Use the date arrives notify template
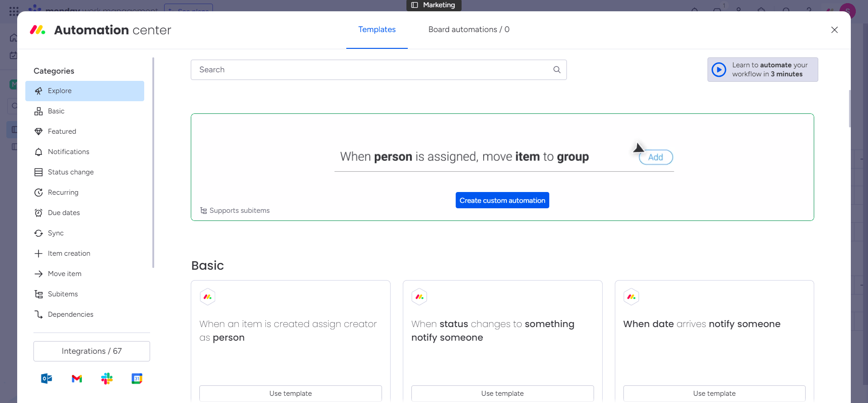The height and width of the screenshot is (403, 868). click(714, 393)
